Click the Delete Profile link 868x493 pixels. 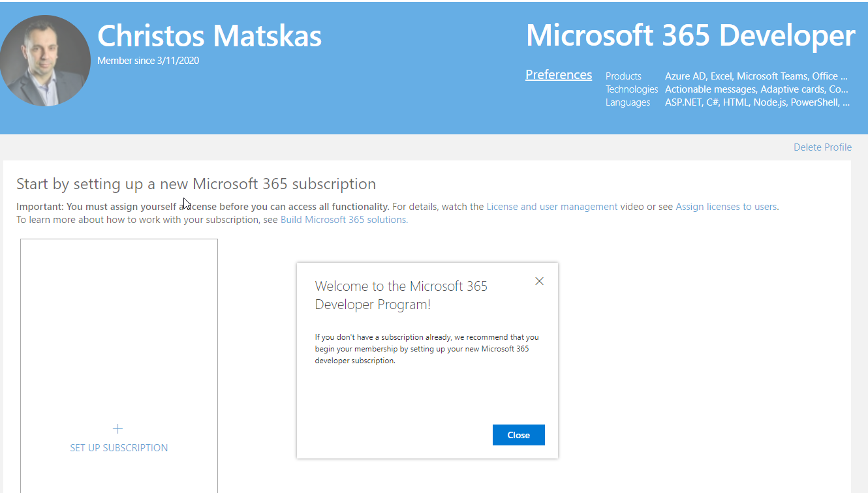click(x=822, y=147)
